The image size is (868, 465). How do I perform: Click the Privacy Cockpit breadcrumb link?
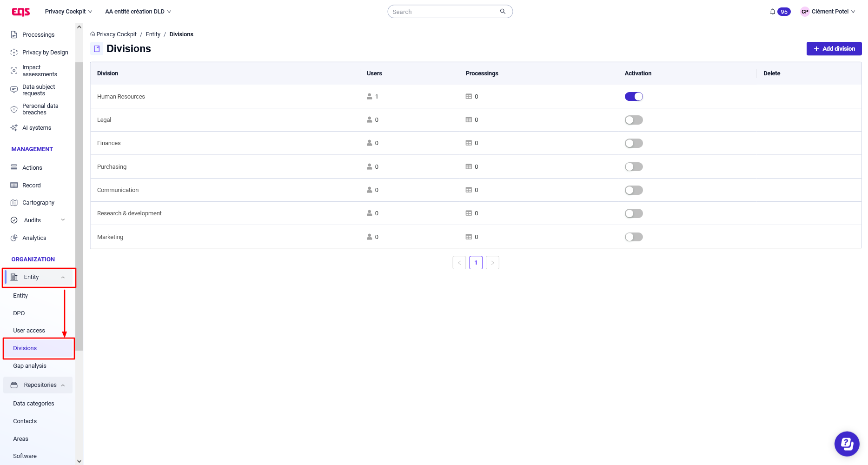coord(117,34)
